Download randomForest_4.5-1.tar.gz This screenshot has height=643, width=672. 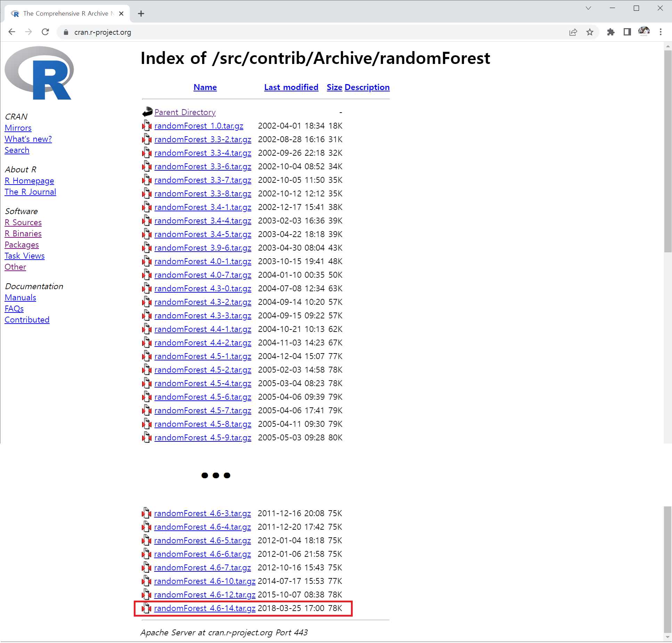tap(203, 356)
